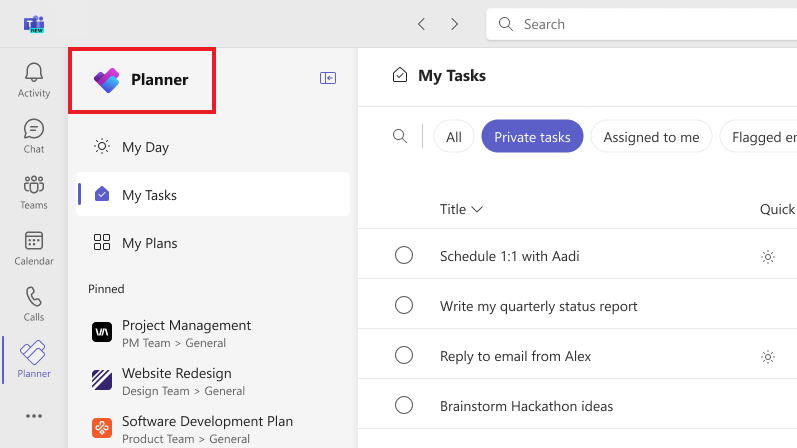Open the Calls app icon
The width and height of the screenshot is (797, 448).
point(34,304)
